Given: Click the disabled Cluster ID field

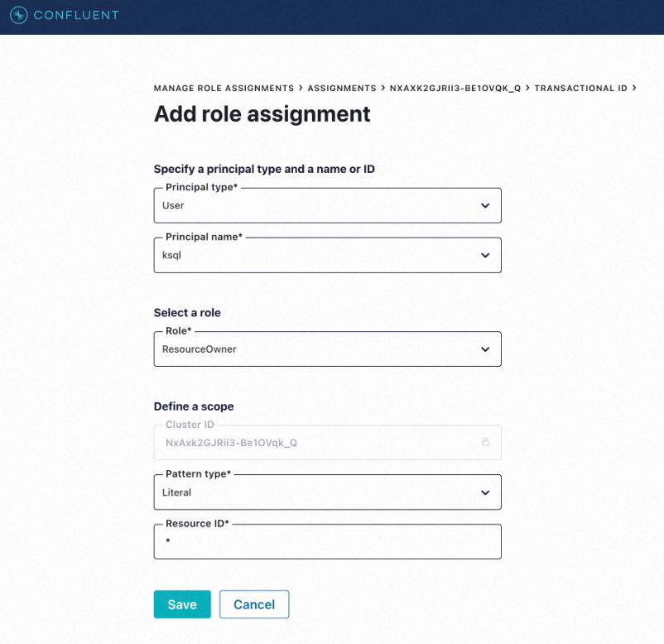Looking at the screenshot, I should 315,443.
